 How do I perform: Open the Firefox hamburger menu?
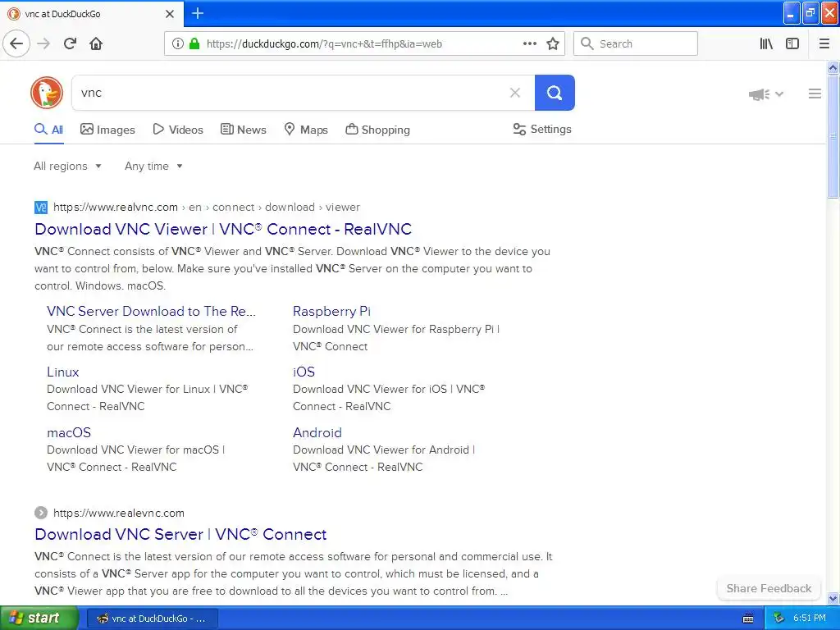point(824,43)
